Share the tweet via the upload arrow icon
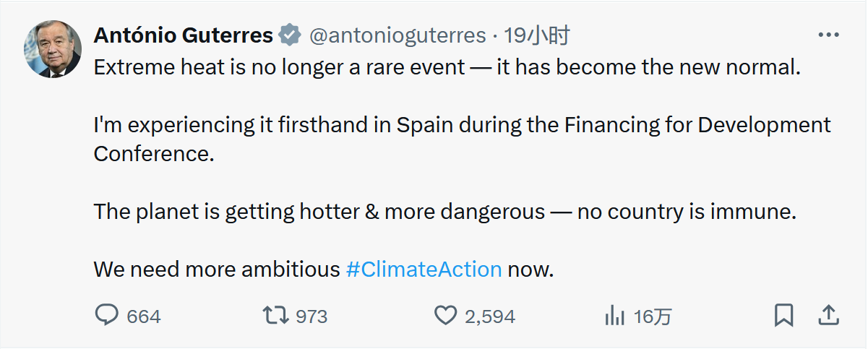This screenshot has width=868, height=349. click(x=828, y=315)
